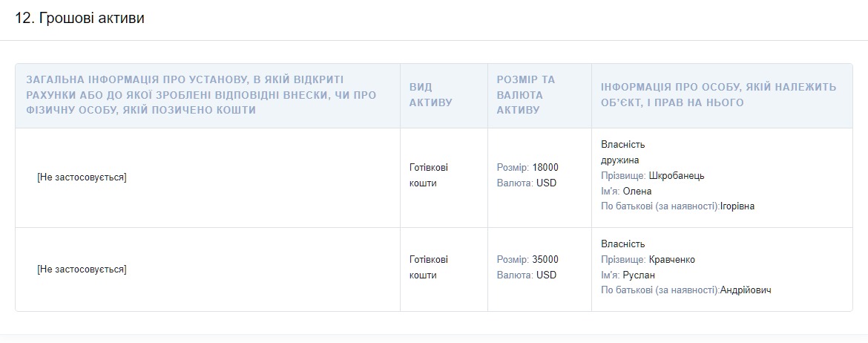Screen dimensions: 868x343
Task: Click the USD currency in second row
Action: (x=546, y=275)
